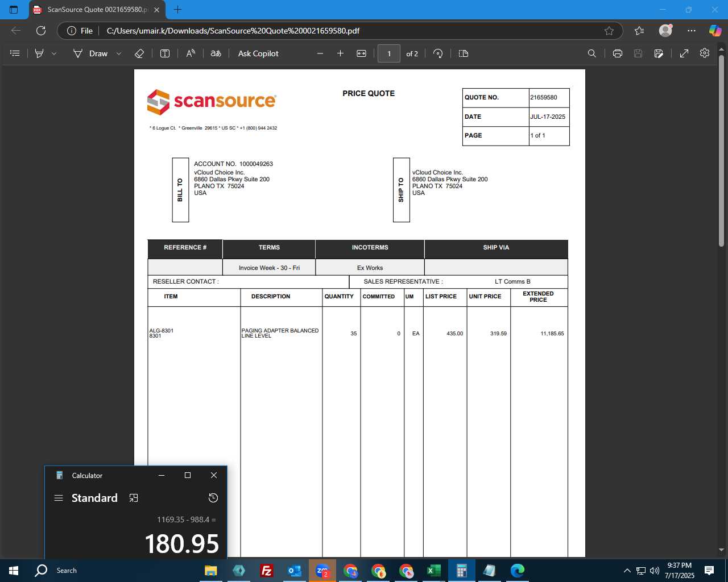The image size is (728, 582).
Task: Click the date JUL-17-2025
Action: (x=548, y=117)
